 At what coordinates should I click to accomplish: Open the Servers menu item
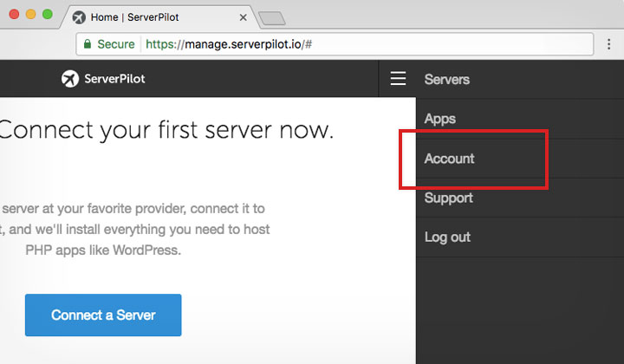(x=520, y=79)
